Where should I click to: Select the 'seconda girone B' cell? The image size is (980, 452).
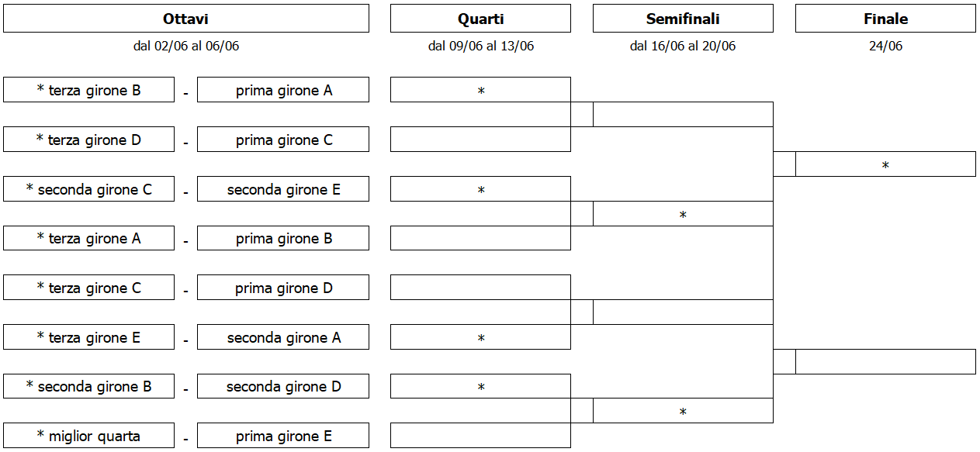88,386
